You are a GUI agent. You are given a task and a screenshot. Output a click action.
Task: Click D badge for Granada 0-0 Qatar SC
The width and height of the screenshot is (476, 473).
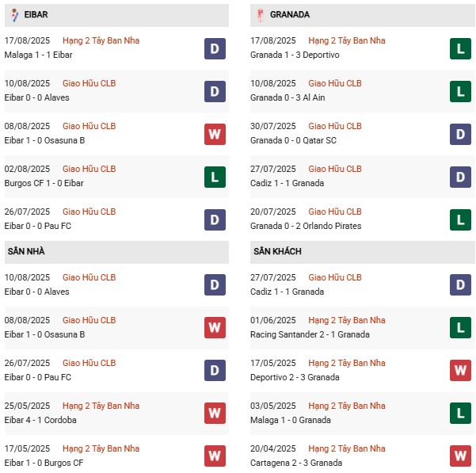[x=459, y=134]
